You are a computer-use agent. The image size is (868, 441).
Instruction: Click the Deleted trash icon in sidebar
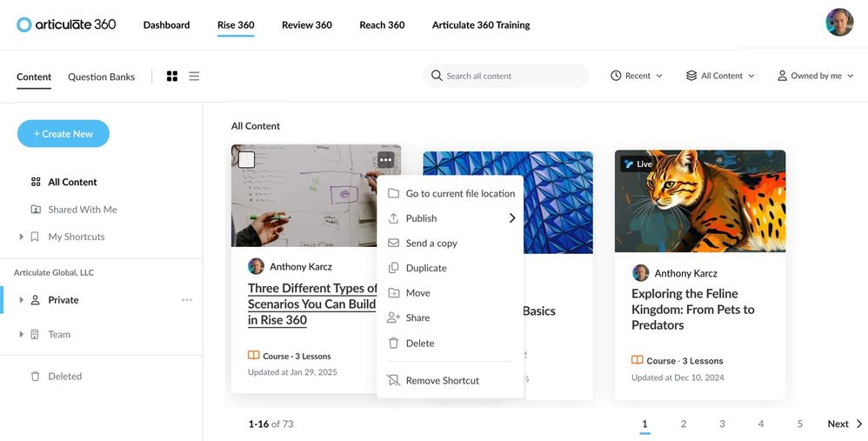click(36, 377)
